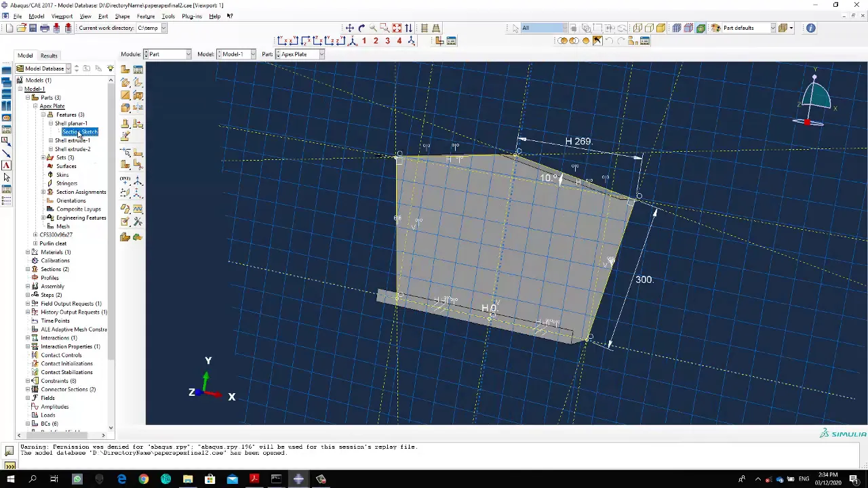Viewport: 868px width, 488px height.
Task: Open Chrome from Windows taskbar
Action: [x=144, y=479]
